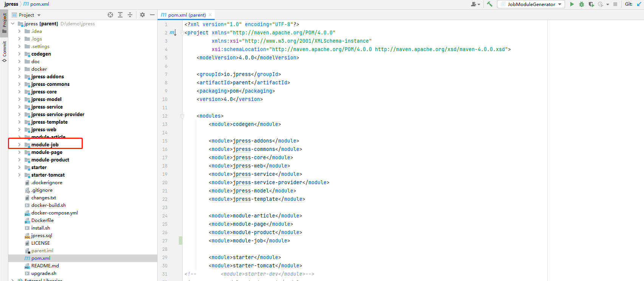This screenshot has height=281, width=644.
Task: Expand the codegen module folder
Action: click(19, 54)
